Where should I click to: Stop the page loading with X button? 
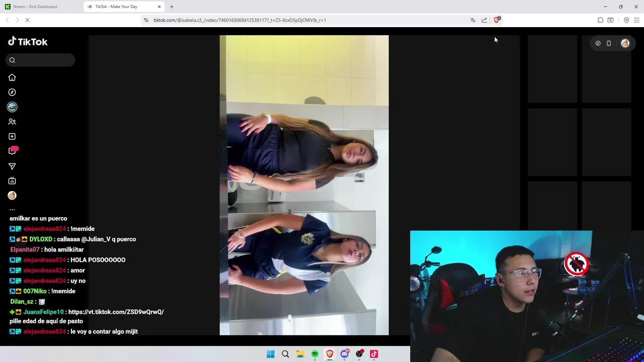click(x=27, y=20)
